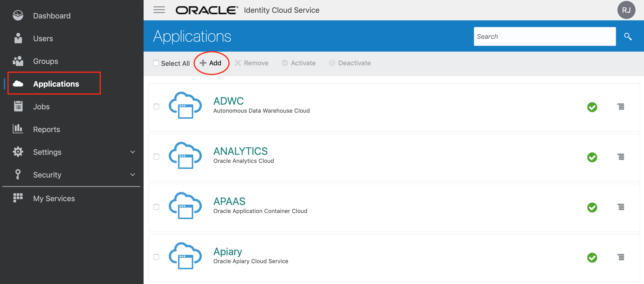Screen dimensions: 644x284
Task: Click the APAAS cloud application icon
Action: click(185, 206)
